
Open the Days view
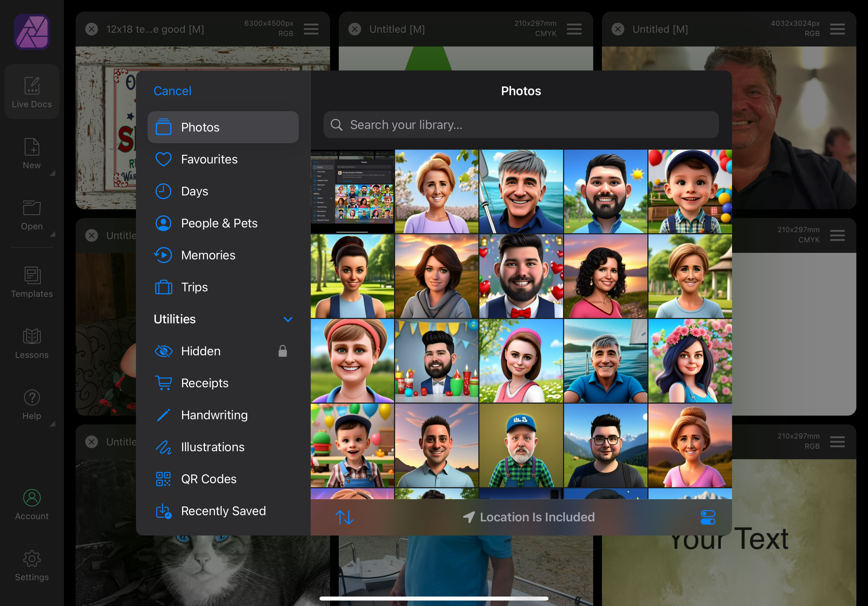[x=223, y=191]
